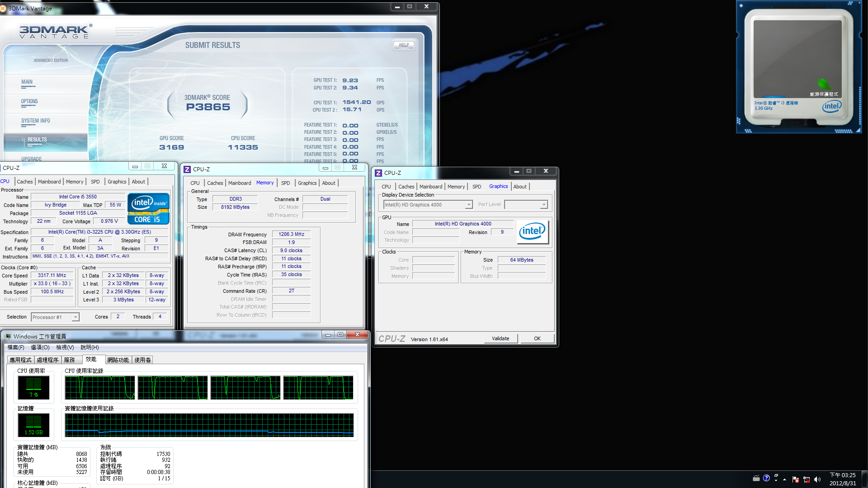Click the memory gauge showing 1.52 GB

tap(33, 425)
